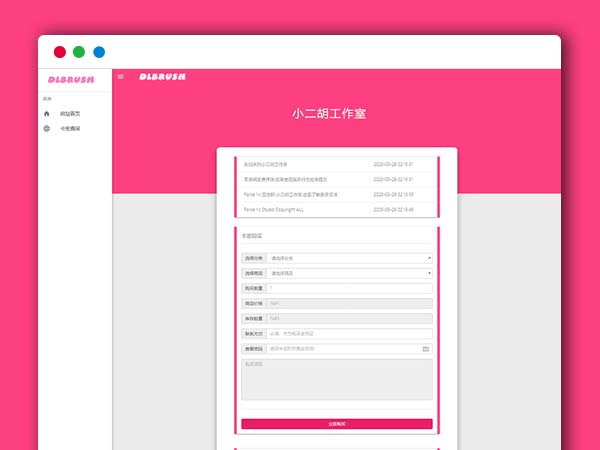This screenshot has height=450, width=600.
Task: Toggle the hamburger menu icon in pink header
Action: click(x=121, y=77)
